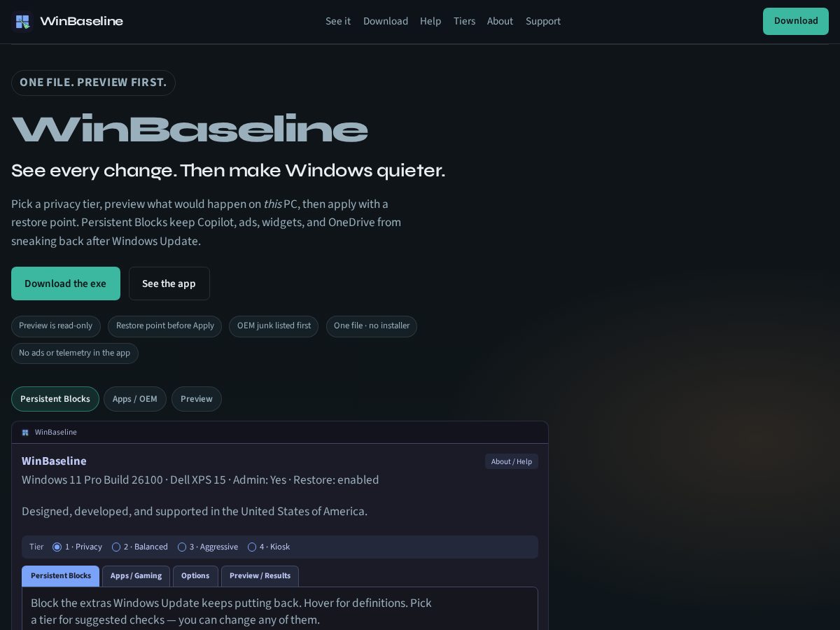Image resolution: width=840 pixels, height=630 pixels.
Task: Click the large WinBaseline hero heading
Action: [190, 129]
